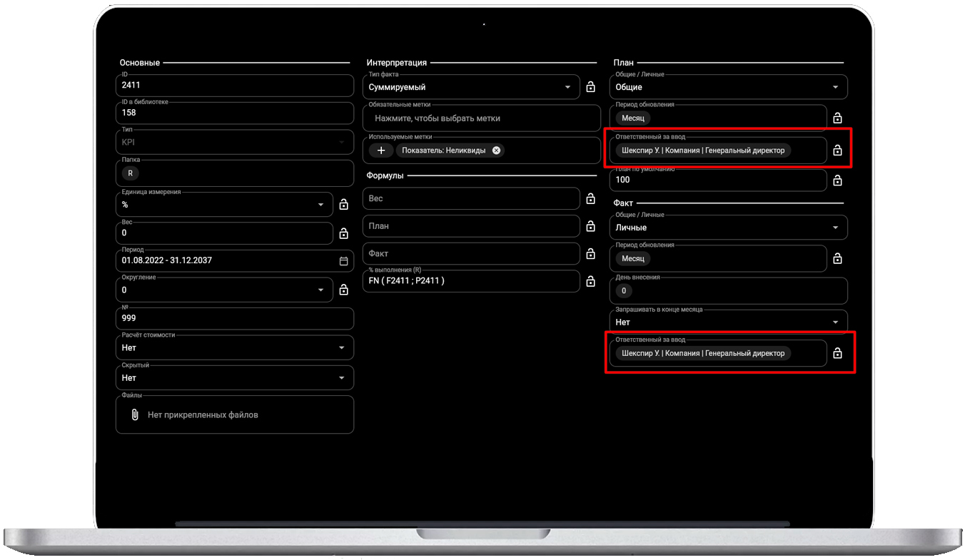Screen dimensions: 965x560
Task: Click the lock icon next to План по умолчанию
Action: [x=837, y=180]
